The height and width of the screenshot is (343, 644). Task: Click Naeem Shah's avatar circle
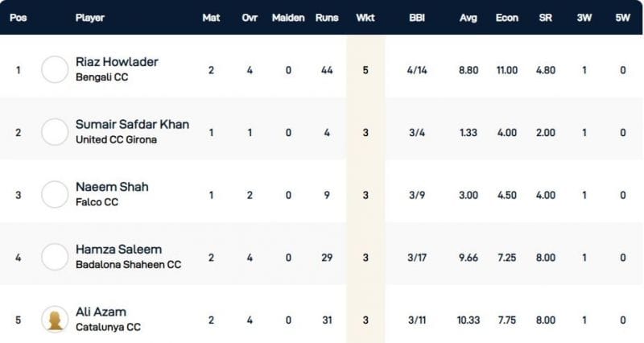click(55, 194)
